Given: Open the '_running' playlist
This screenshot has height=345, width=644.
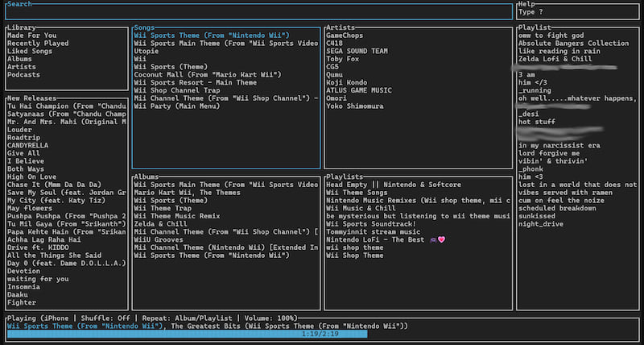Looking at the screenshot, I should tap(535, 90).
